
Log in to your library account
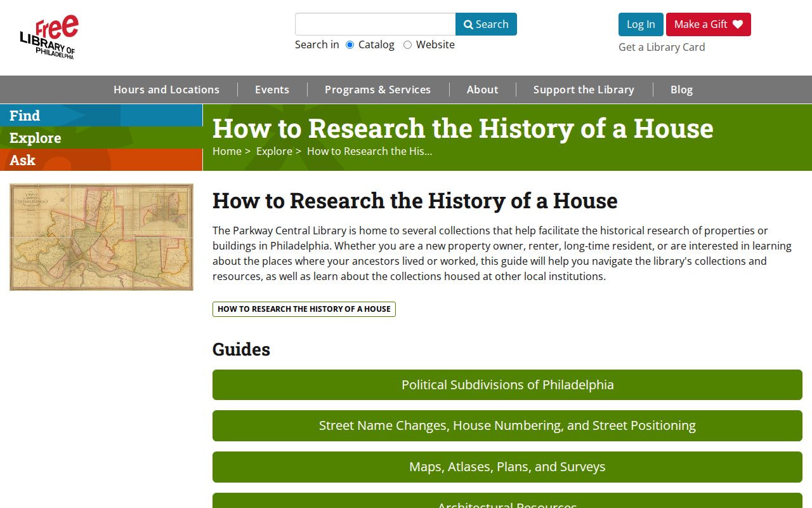click(x=641, y=24)
